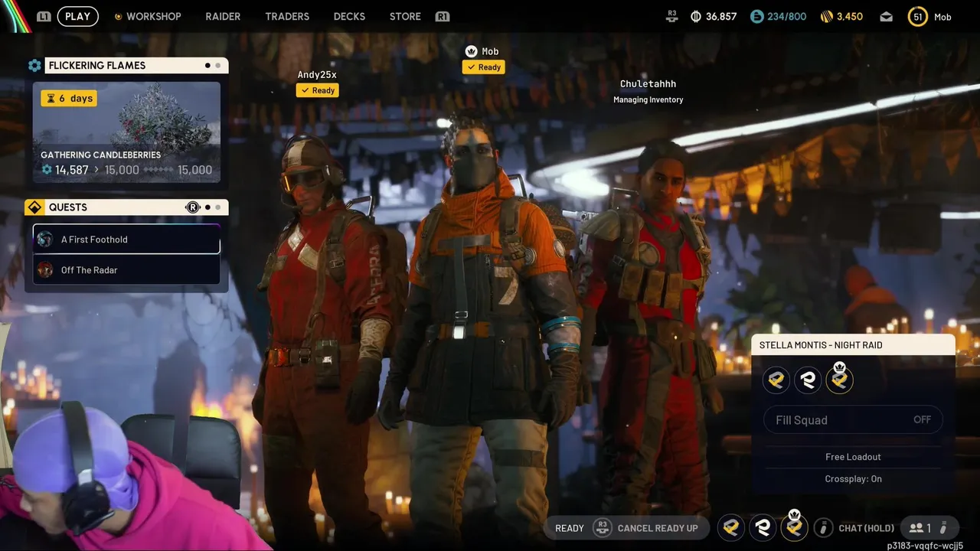Click the 36.857 currency value
The height and width of the screenshot is (551, 980).
click(x=721, y=16)
